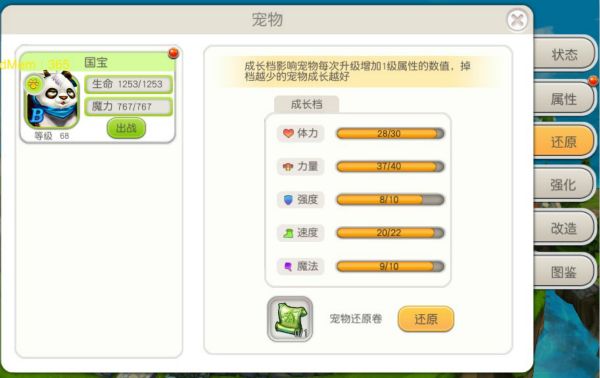This screenshot has width=600, height=378.
Task: Click the red heart 体力 icon
Action: [x=288, y=133]
